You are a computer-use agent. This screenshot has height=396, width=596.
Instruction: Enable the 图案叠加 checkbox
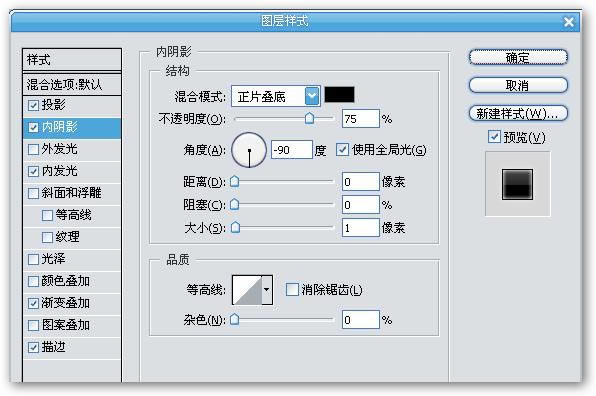click(33, 325)
